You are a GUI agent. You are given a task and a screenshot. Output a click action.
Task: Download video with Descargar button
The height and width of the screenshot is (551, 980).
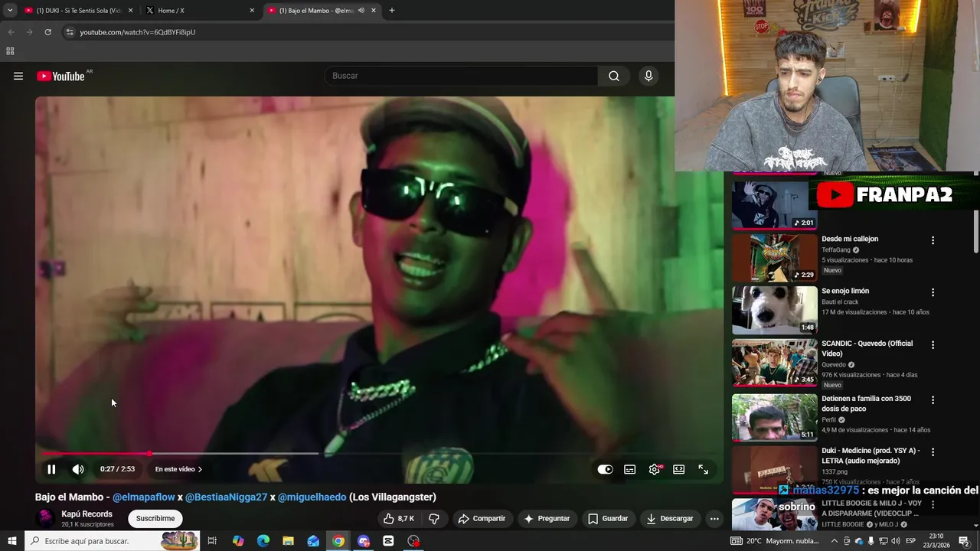coord(670,518)
